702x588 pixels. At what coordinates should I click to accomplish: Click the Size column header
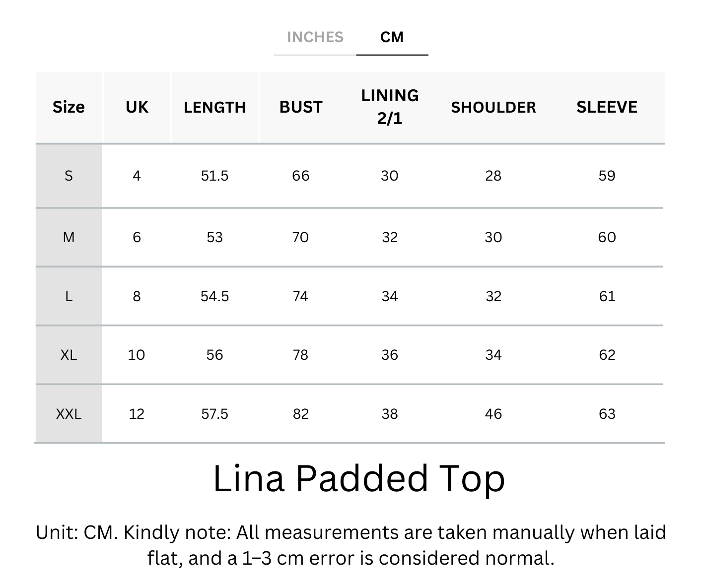[x=69, y=107]
